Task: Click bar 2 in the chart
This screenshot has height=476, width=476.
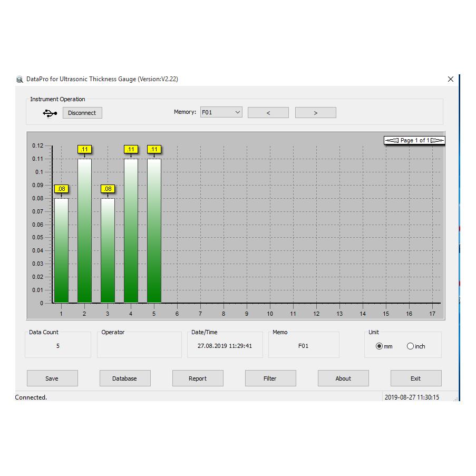Action: [84, 231]
